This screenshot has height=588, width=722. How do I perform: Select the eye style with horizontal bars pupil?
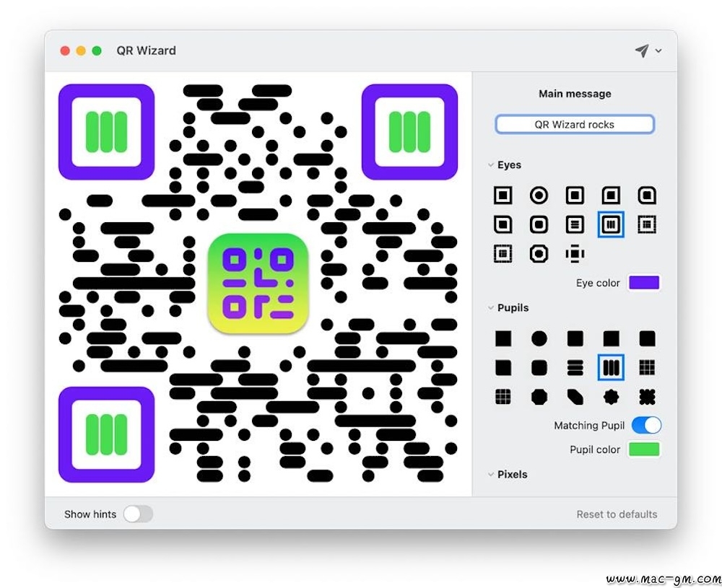[x=575, y=224]
